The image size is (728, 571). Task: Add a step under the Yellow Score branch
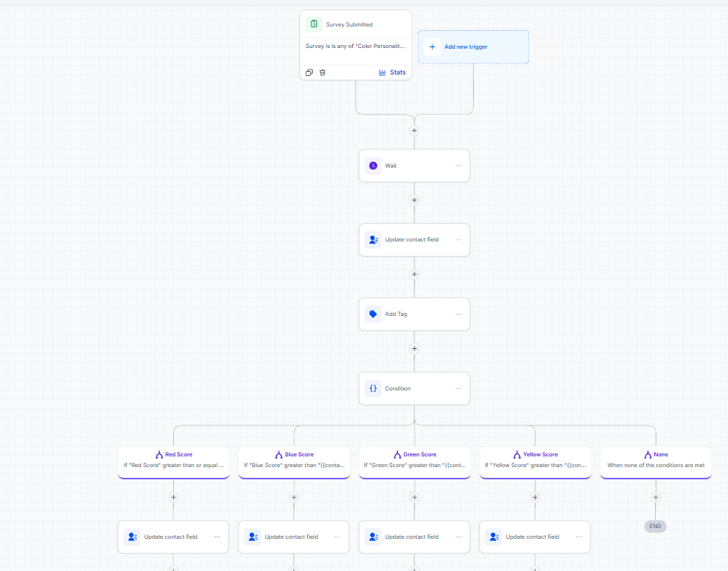click(x=535, y=497)
